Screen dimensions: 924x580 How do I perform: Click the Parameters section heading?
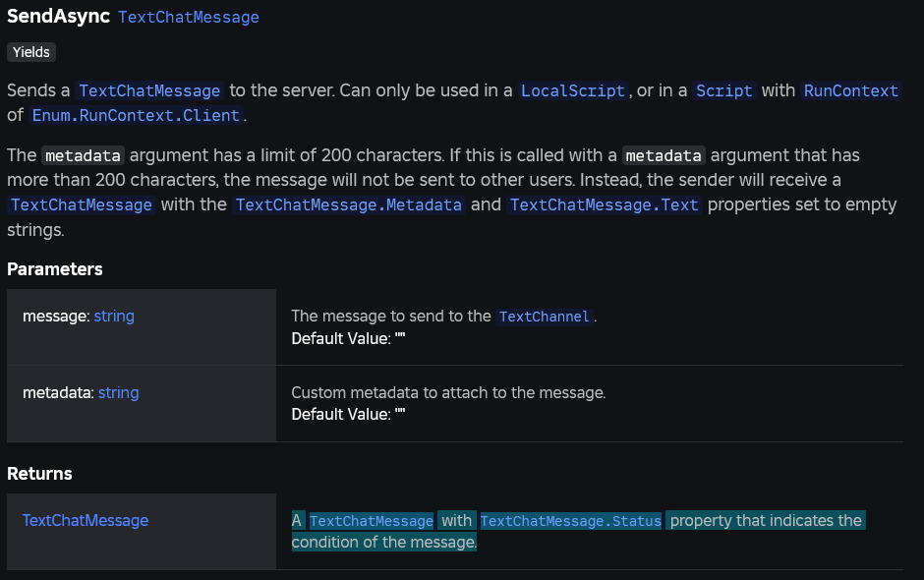click(x=55, y=269)
